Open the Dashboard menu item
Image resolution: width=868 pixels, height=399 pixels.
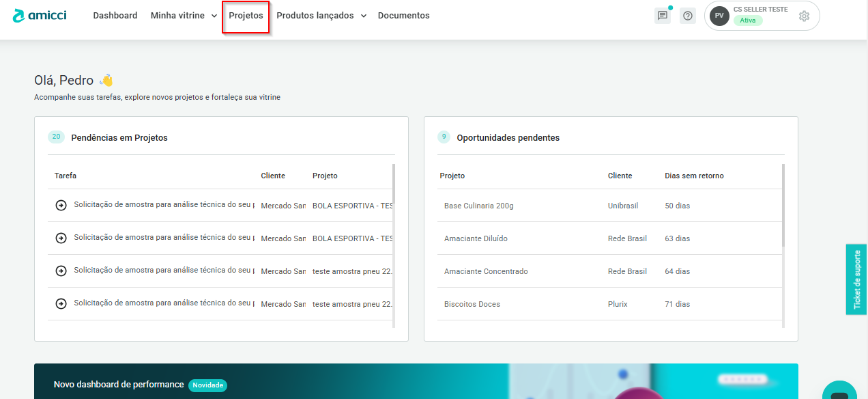pyautogui.click(x=115, y=16)
